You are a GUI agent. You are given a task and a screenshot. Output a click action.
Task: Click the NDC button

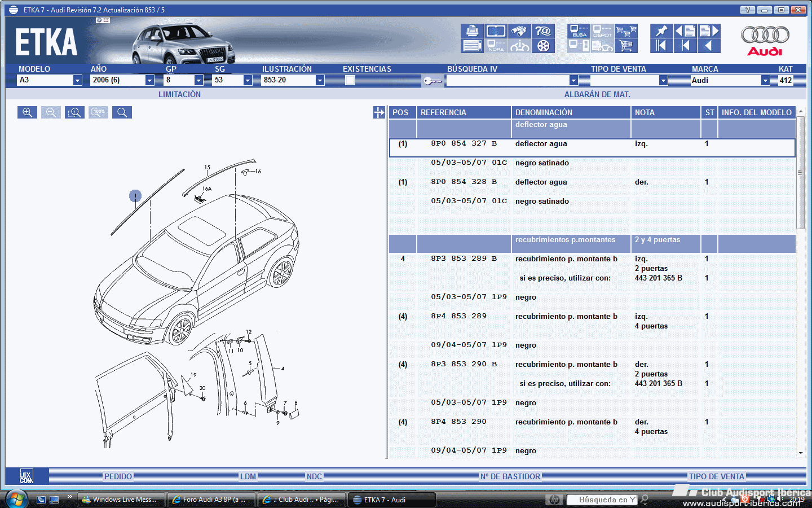pyautogui.click(x=314, y=476)
